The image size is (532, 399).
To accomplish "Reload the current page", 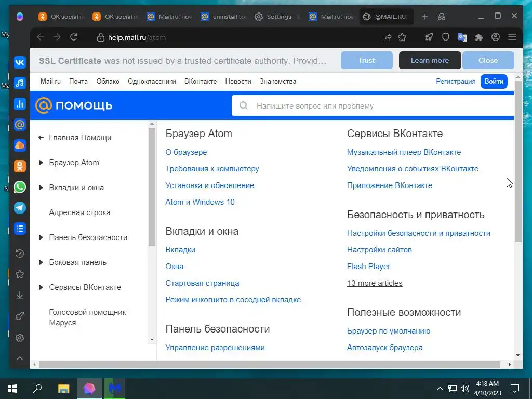I will pos(74,37).
